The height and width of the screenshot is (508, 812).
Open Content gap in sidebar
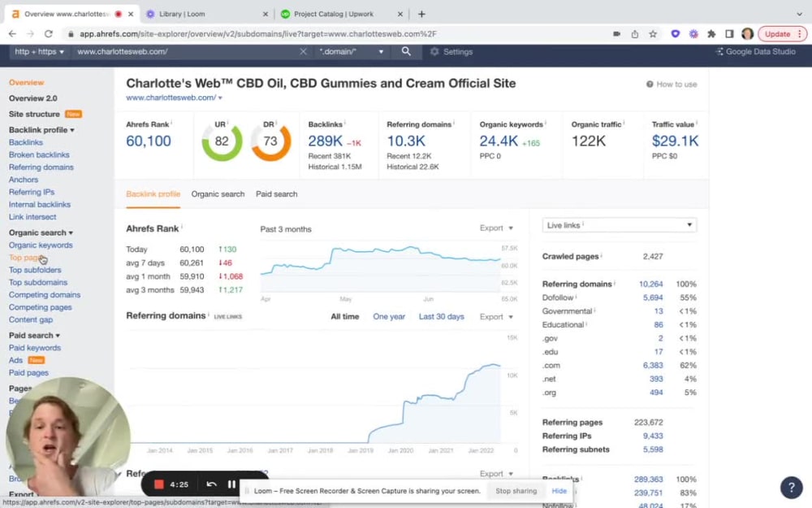[x=31, y=319]
